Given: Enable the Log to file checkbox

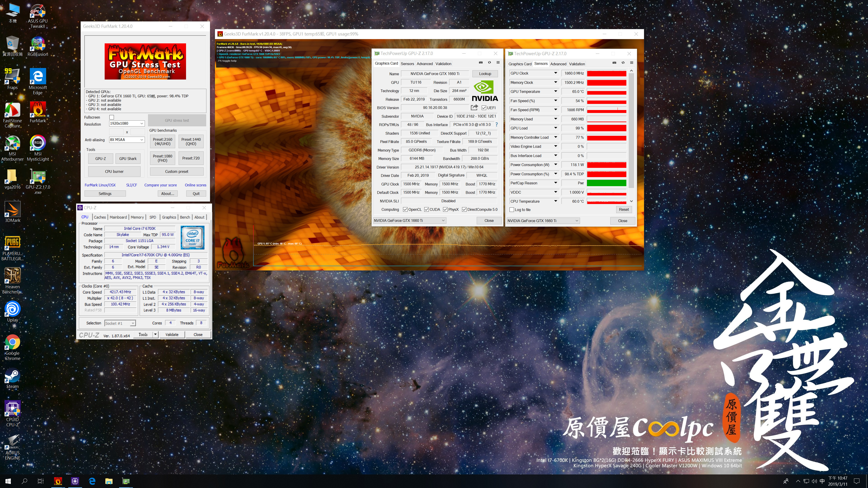Looking at the screenshot, I should click(512, 210).
